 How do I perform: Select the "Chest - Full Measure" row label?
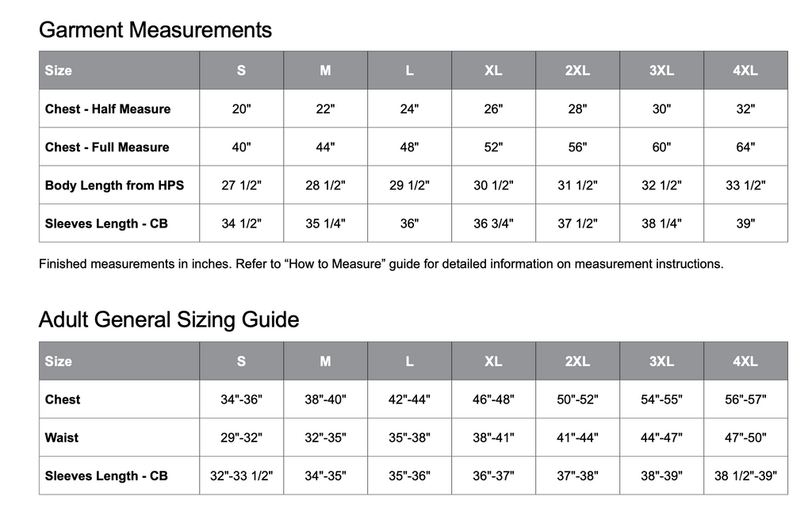[107, 147]
